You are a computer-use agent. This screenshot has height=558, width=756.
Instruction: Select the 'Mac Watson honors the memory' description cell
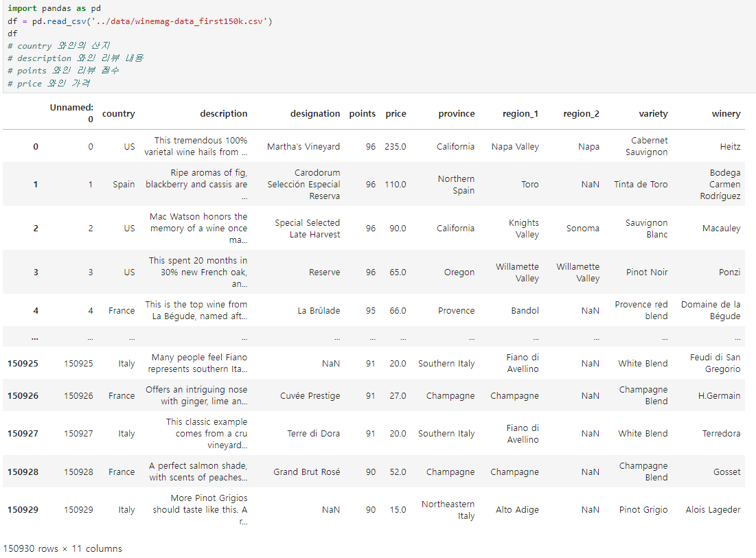[x=198, y=229]
